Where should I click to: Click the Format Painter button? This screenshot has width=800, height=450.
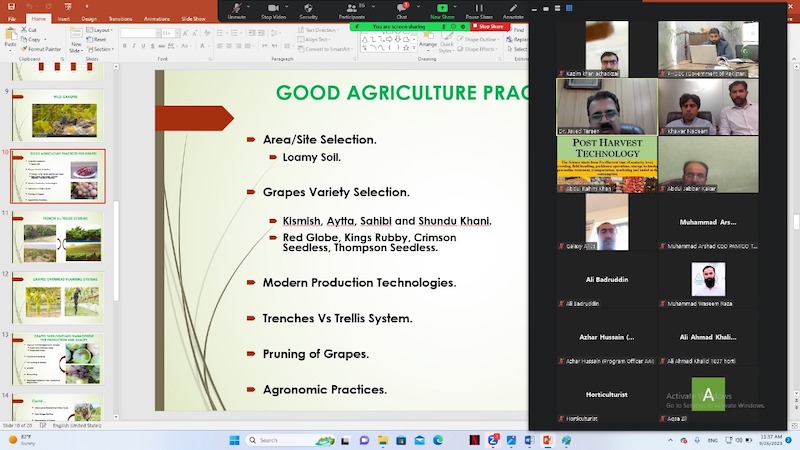pos(43,48)
